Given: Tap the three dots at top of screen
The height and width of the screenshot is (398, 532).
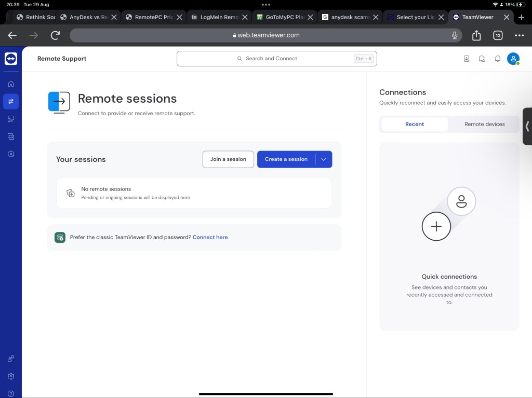Looking at the screenshot, I should [x=266, y=5].
